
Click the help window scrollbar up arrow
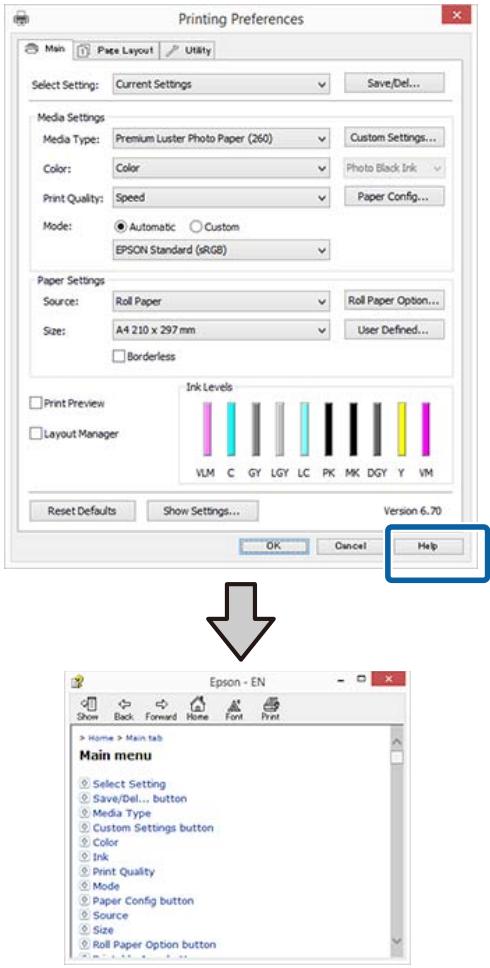pos(397,740)
